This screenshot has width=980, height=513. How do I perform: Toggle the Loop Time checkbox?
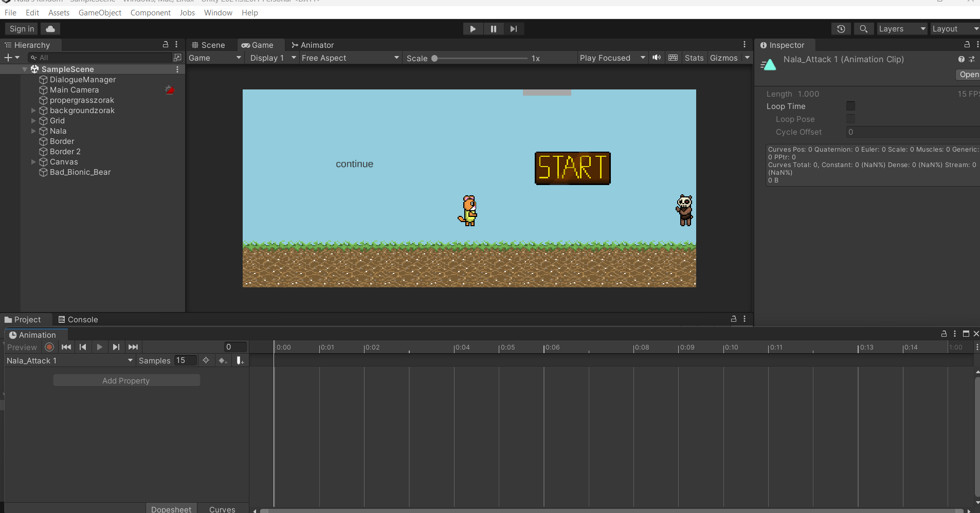[x=850, y=106]
